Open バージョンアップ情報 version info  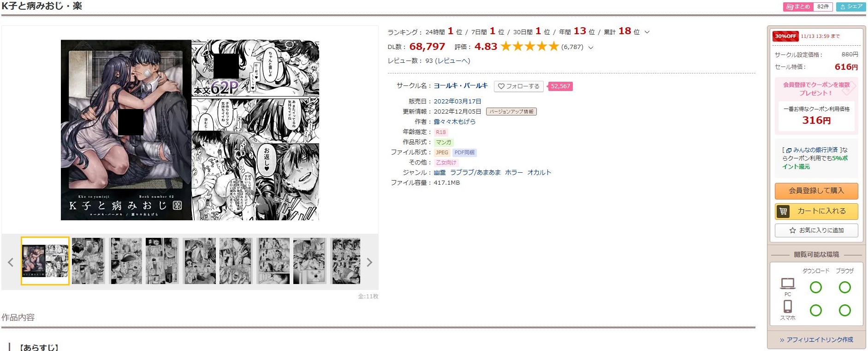pos(511,112)
